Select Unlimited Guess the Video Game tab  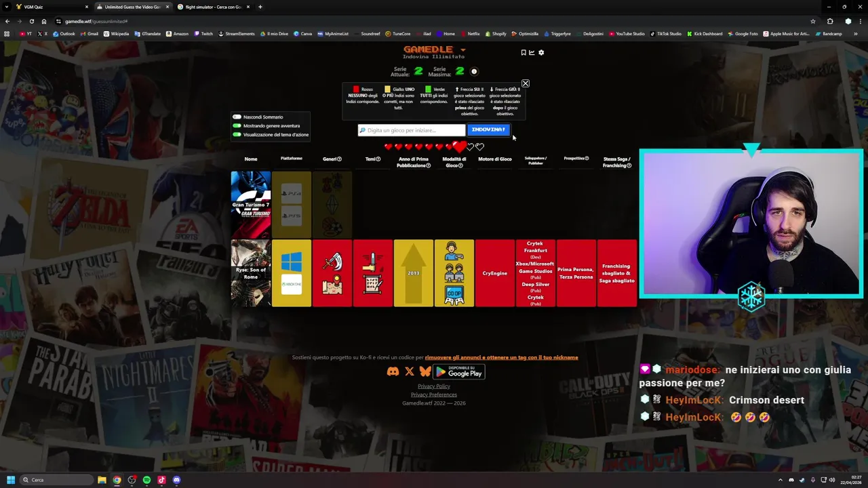point(132,7)
